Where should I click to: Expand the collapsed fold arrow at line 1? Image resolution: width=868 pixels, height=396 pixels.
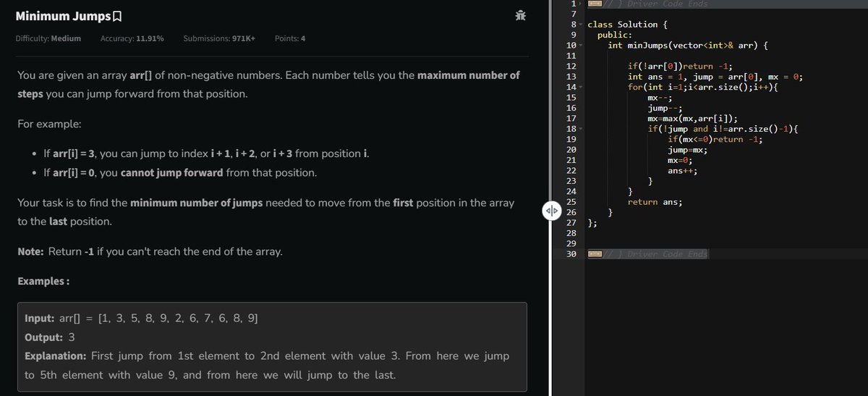[581, 4]
